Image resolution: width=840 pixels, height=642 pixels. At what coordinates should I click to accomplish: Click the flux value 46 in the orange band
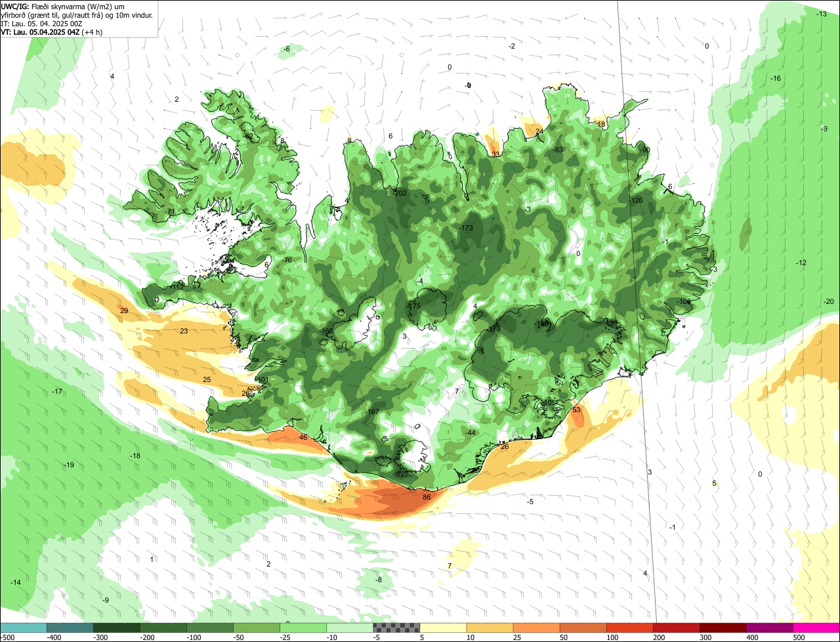point(303,437)
